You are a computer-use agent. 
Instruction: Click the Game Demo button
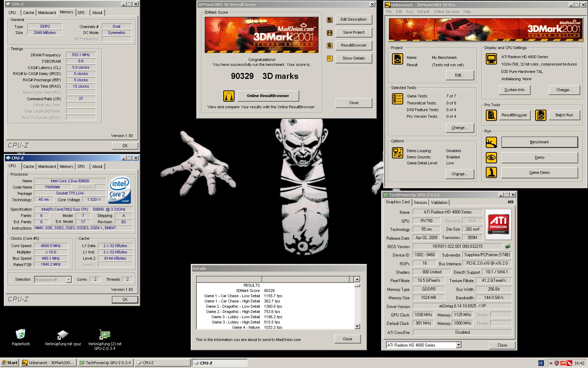[539, 173]
